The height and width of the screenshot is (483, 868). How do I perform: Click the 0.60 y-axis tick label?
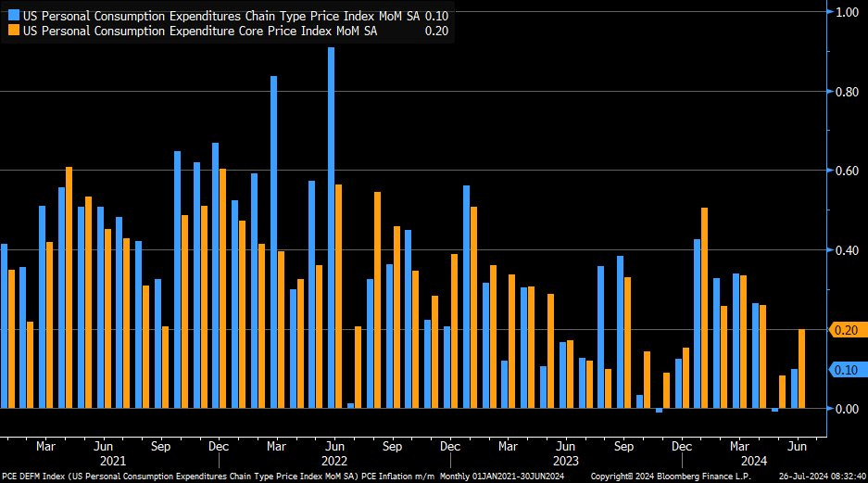pyautogui.click(x=848, y=172)
